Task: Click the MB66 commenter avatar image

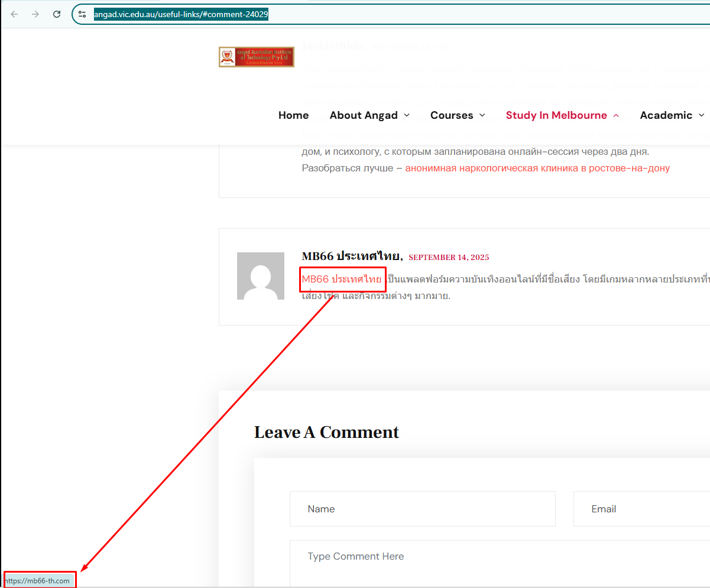Action: [x=261, y=276]
